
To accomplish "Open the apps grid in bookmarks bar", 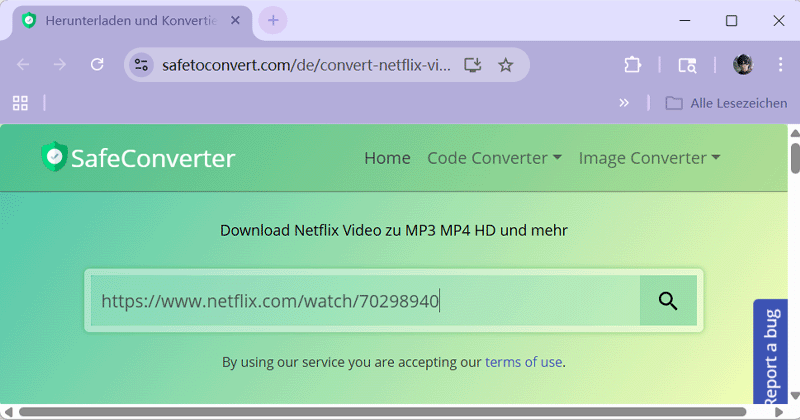I will point(20,103).
